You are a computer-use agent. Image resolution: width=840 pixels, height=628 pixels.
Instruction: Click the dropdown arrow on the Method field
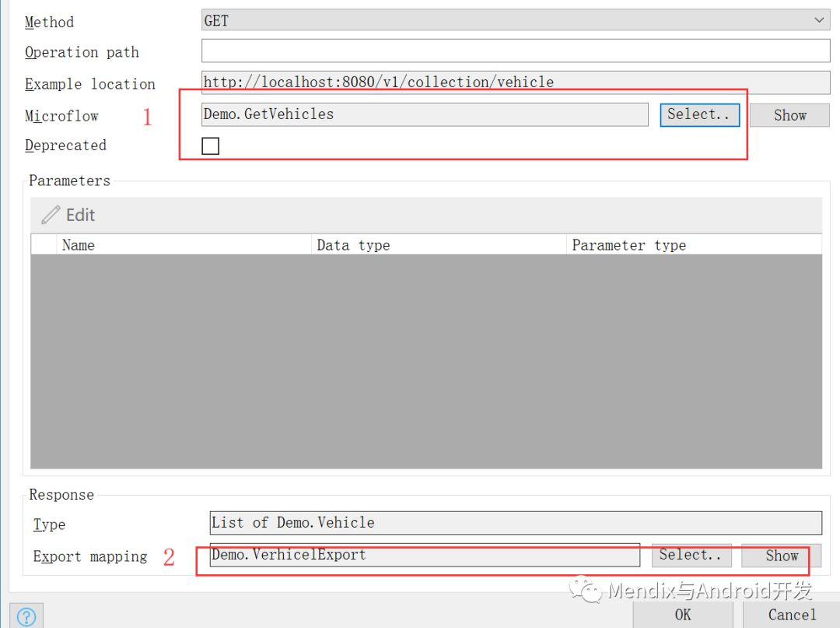click(x=819, y=19)
